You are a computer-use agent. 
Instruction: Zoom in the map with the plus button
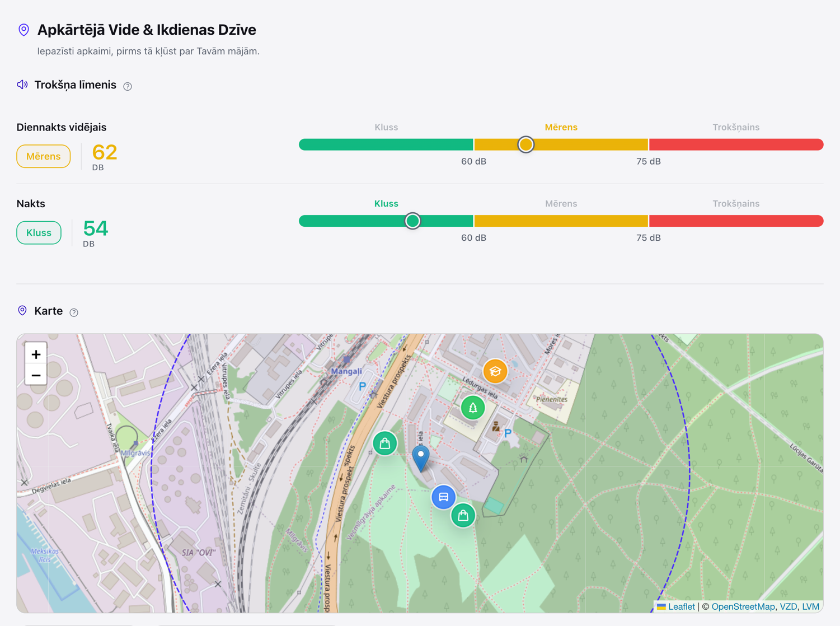(x=36, y=354)
